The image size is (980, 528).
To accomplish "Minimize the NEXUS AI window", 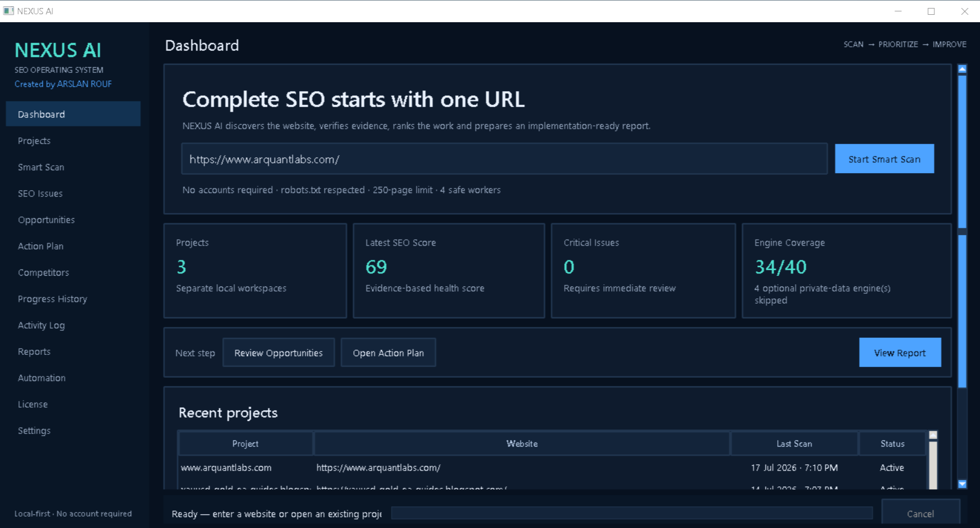I will pyautogui.click(x=898, y=11).
